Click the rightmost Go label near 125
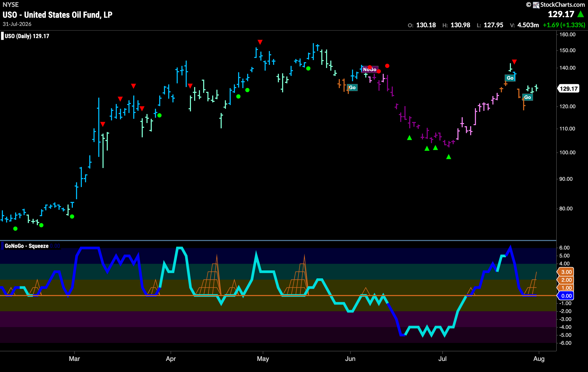The height and width of the screenshot is (372, 588). [527, 97]
